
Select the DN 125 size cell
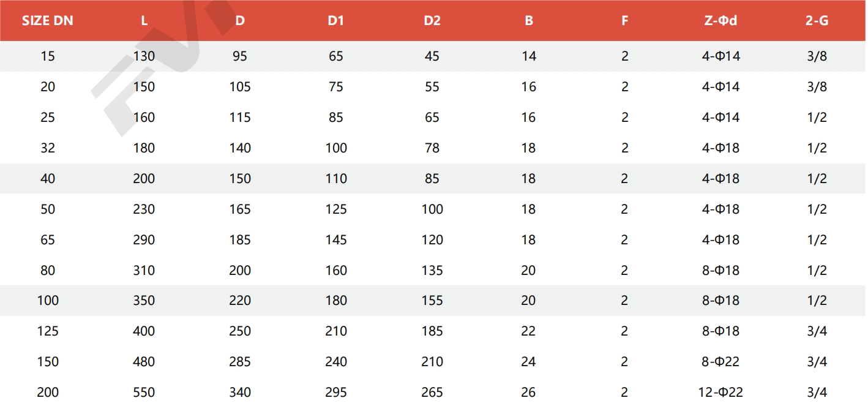[48, 331]
